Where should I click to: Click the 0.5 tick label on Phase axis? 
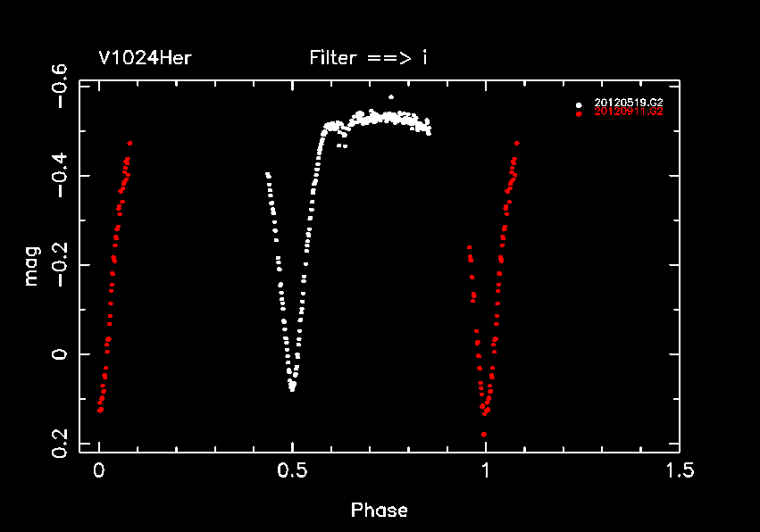point(292,470)
